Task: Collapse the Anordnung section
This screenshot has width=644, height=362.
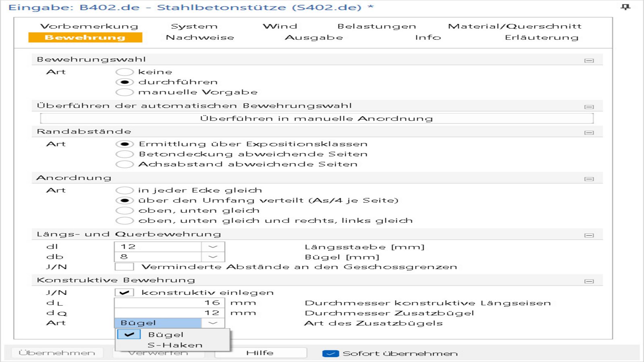Action: pos(589,179)
